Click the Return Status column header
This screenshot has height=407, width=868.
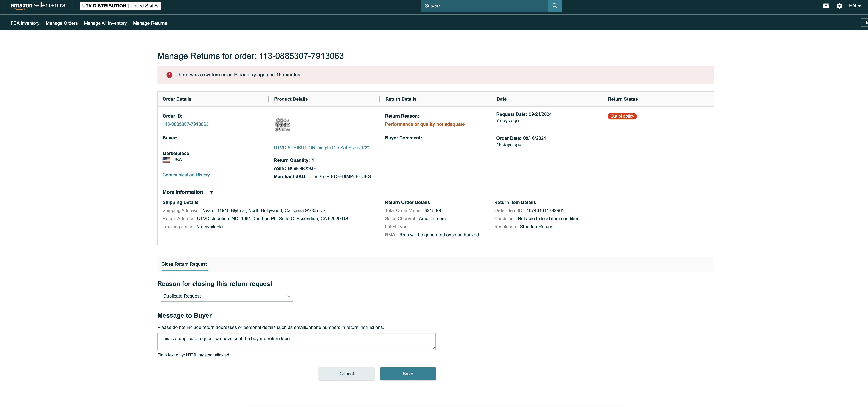click(623, 99)
